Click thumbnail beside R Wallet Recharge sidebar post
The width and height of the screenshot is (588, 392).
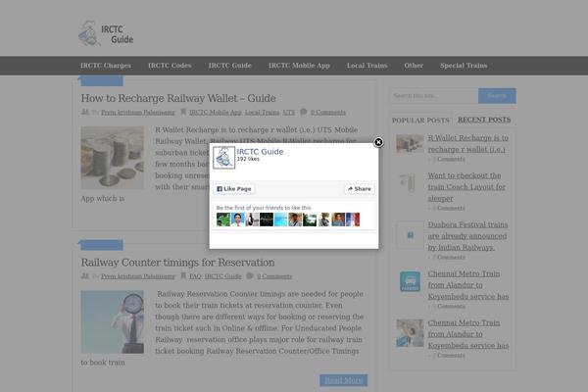point(410,143)
